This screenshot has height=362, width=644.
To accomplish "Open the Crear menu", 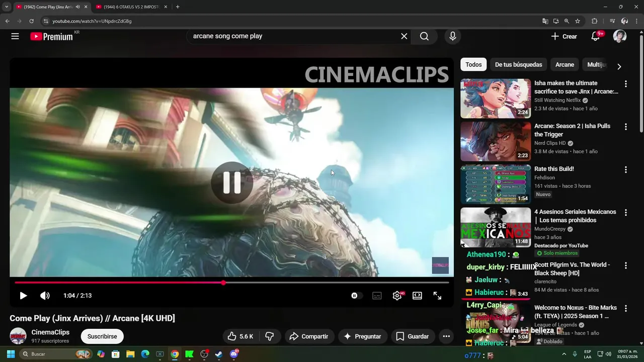I will pos(564,36).
